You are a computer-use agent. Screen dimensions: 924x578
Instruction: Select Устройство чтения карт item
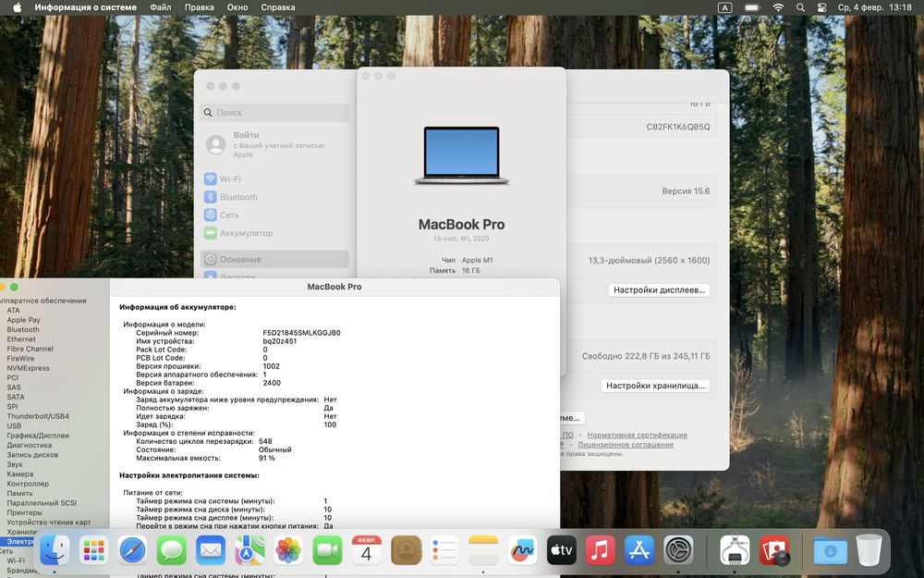[49, 522]
